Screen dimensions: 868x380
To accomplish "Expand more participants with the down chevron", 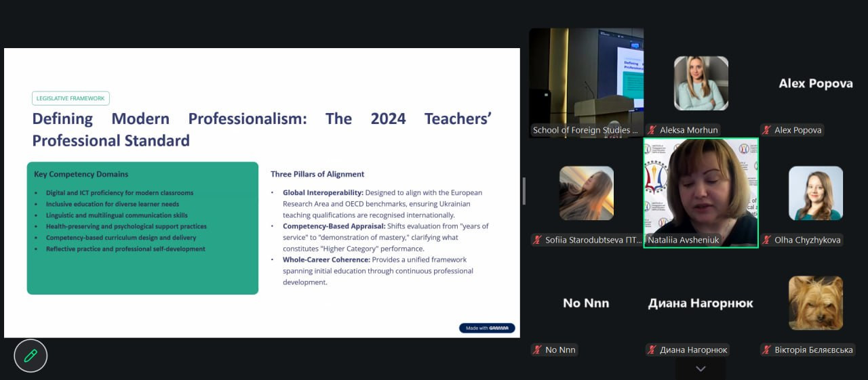I will point(701,368).
